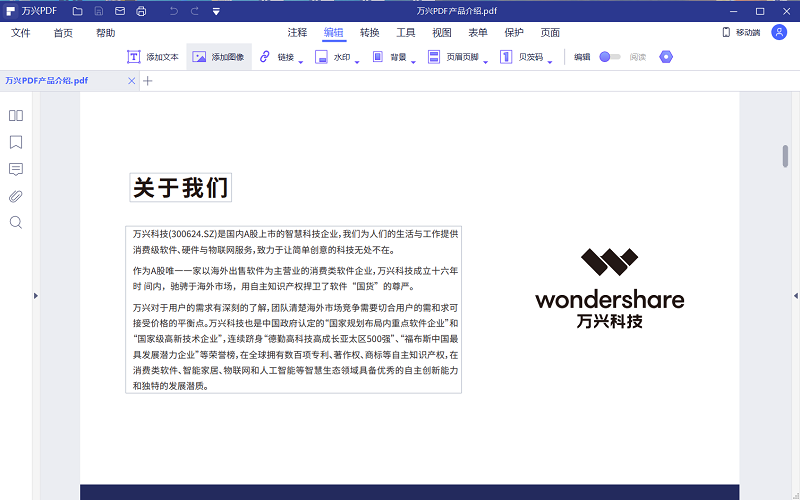Open the comments panel icon

[16, 169]
